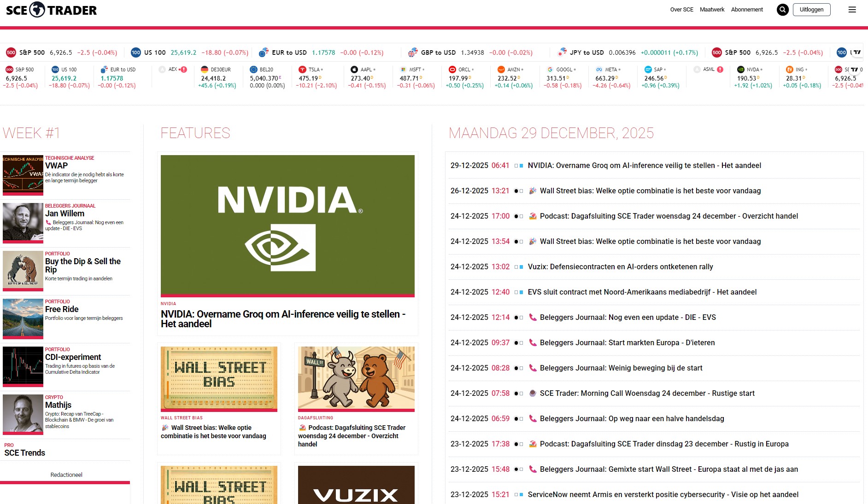This screenshot has height=504, width=868.
Task: Open the CDI-experiment portfolio link
Action: pyautogui.click(x=73, y=357)
